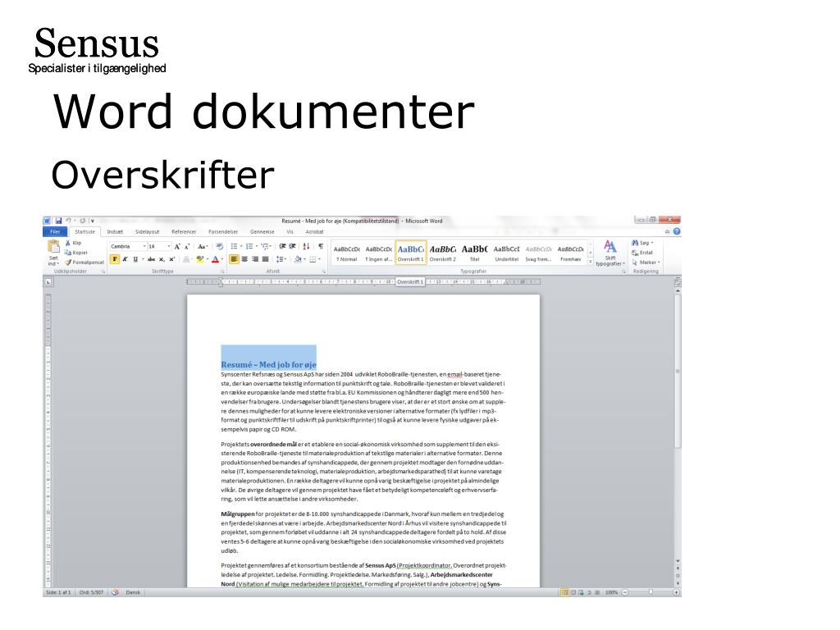Apply subscript x₂ formatting
840x630 pixels.
(x=162, y=259)
